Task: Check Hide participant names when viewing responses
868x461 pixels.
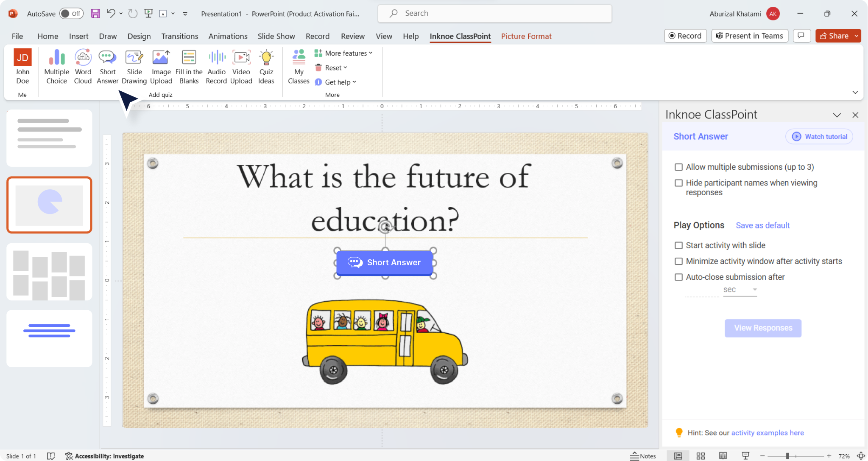Action: pyautogui.click(x=678, y=183)
